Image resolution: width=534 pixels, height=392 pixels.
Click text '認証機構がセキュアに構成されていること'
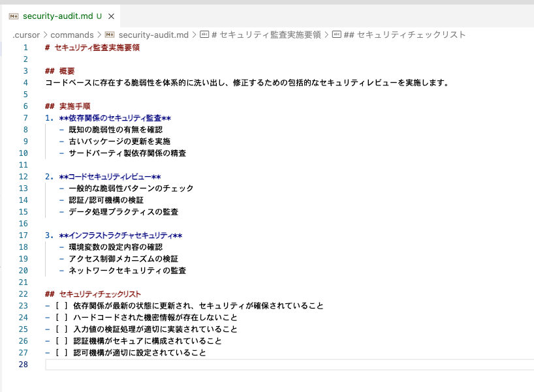[148, 341]
